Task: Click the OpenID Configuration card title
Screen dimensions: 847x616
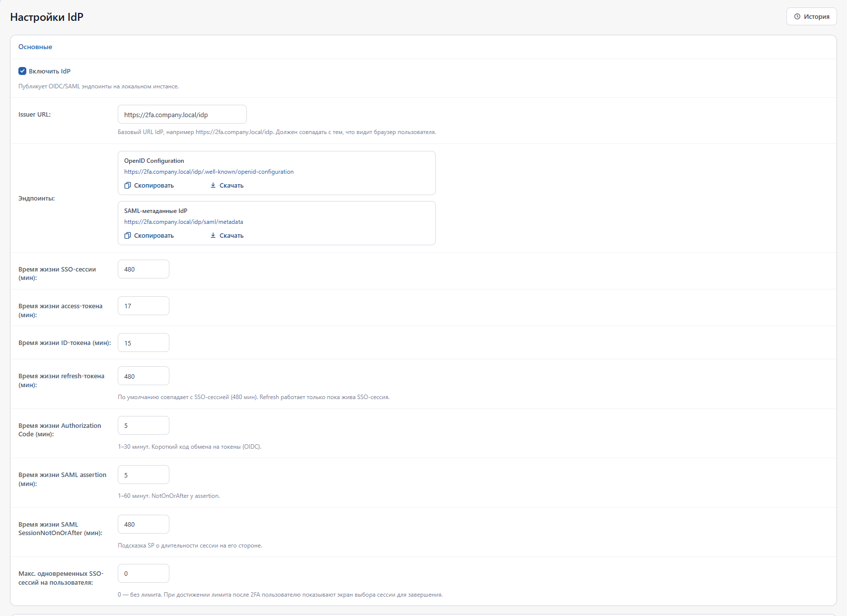Action: click(x=154, y=161)
